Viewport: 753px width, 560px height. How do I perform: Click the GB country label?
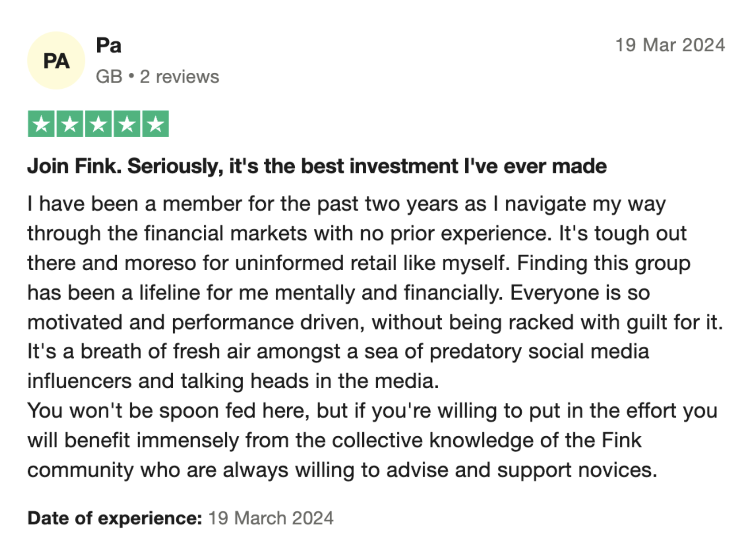pos(109,77)
